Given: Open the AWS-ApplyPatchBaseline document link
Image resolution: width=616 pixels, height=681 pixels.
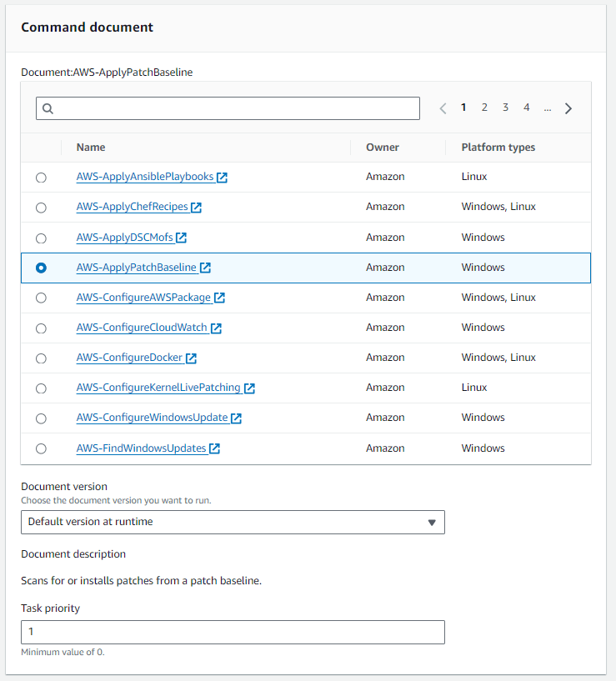Looking at the screenshot, I should (137, 268).
